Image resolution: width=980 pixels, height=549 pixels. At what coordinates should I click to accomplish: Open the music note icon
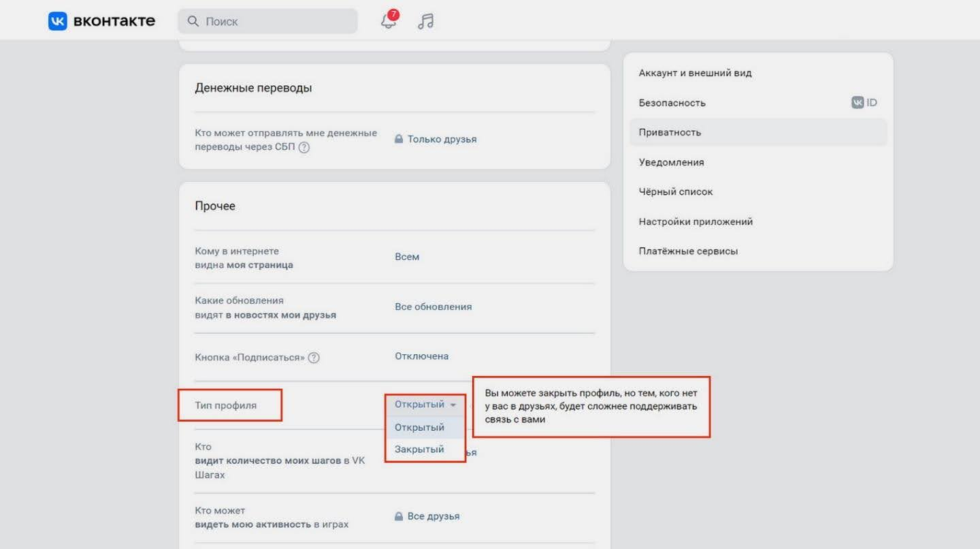click(426, 21)
